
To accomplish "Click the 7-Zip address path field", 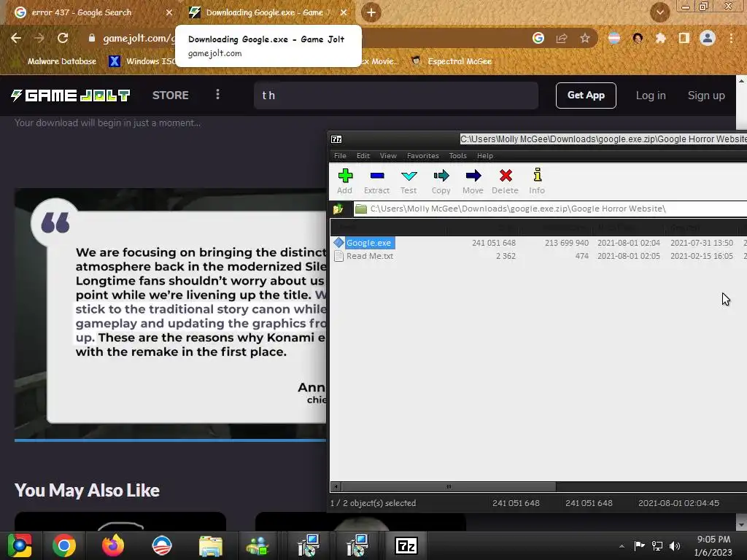I will (x=550, y=209).
